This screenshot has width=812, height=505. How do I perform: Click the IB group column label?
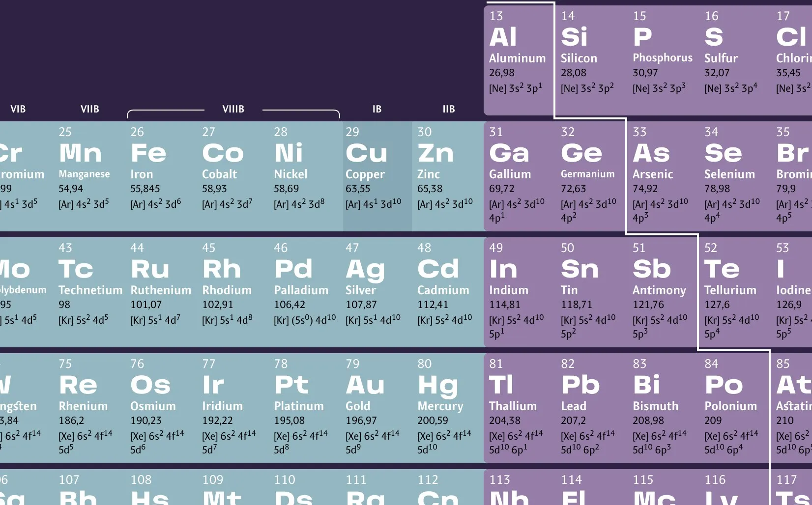377,109
